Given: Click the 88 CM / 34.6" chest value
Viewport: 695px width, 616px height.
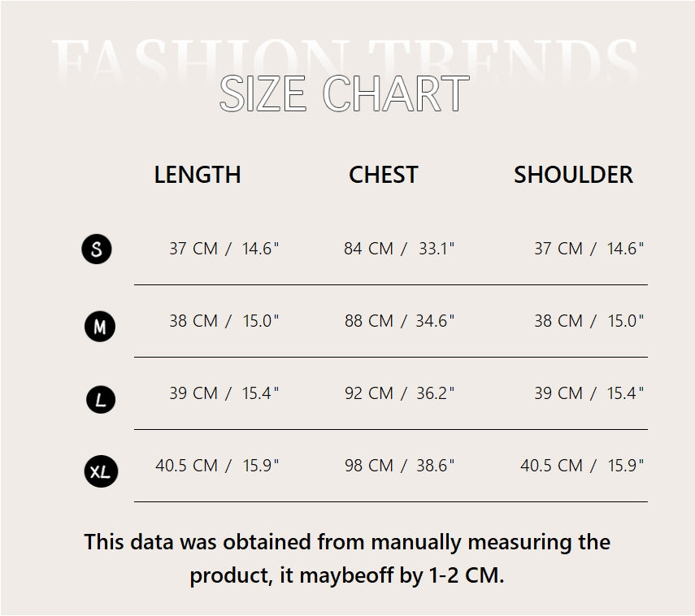Looking at the screenshot, I should (399, 321).
